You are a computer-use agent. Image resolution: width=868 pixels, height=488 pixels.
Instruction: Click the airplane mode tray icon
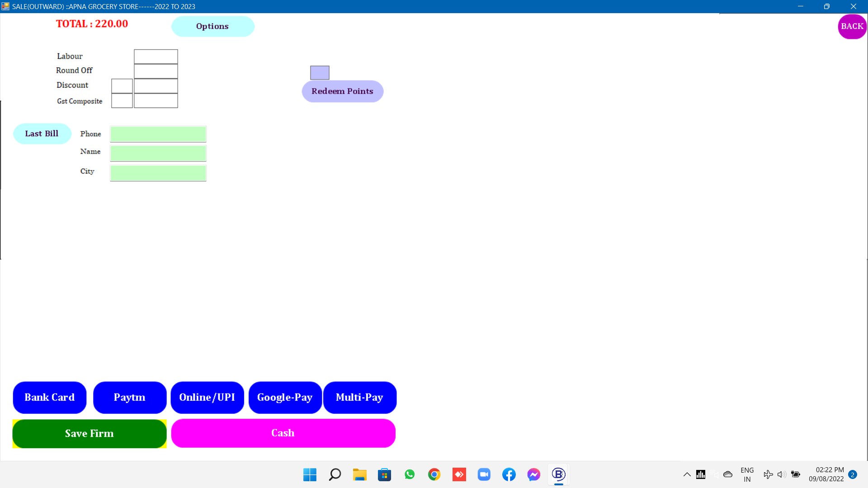(768, 474)
